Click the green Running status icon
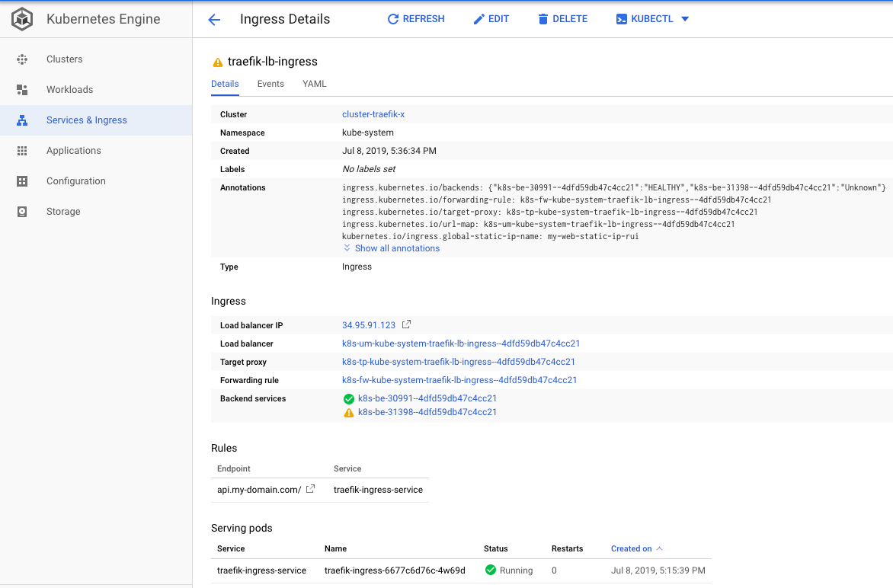The width and height of the screenshot is (893, 588). pyautogui.click(x=491, y=569)
